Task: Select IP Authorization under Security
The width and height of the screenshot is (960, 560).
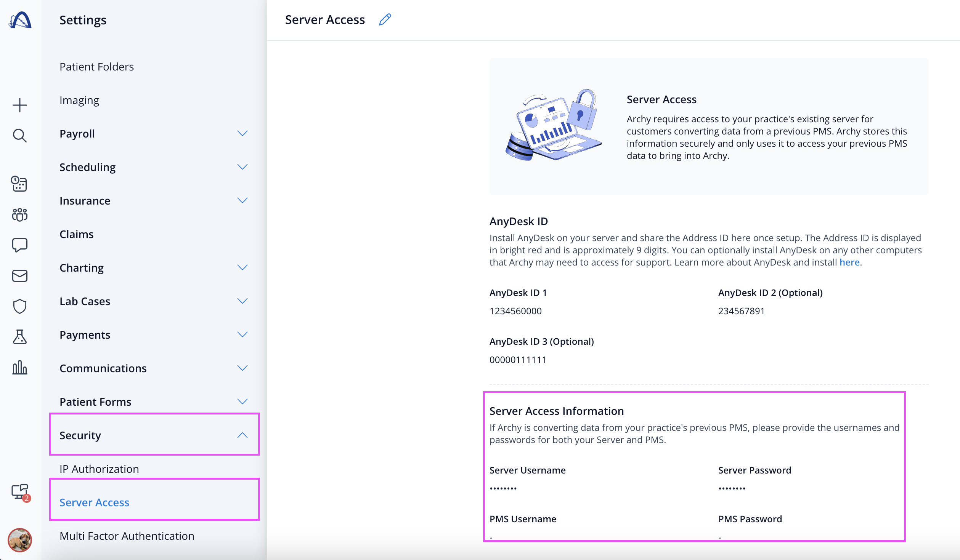Action: tap(99, 469)
